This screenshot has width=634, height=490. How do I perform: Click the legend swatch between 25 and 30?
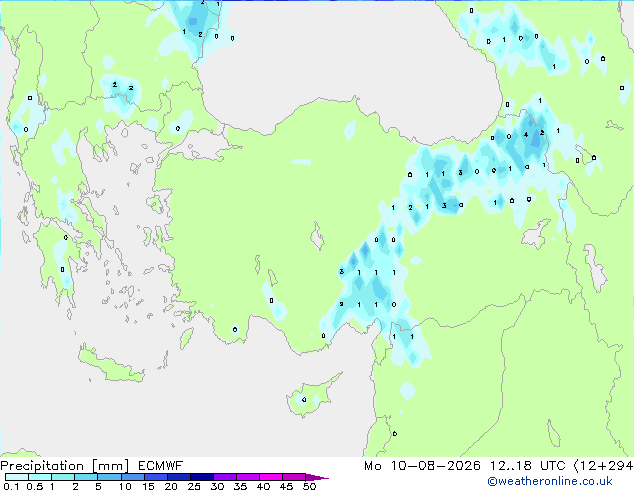201,477
